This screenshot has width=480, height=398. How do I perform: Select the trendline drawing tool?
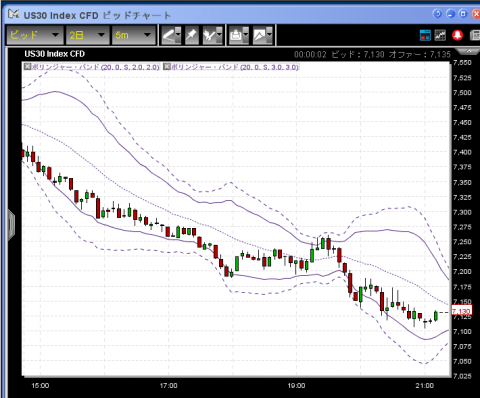coord(169,35)
